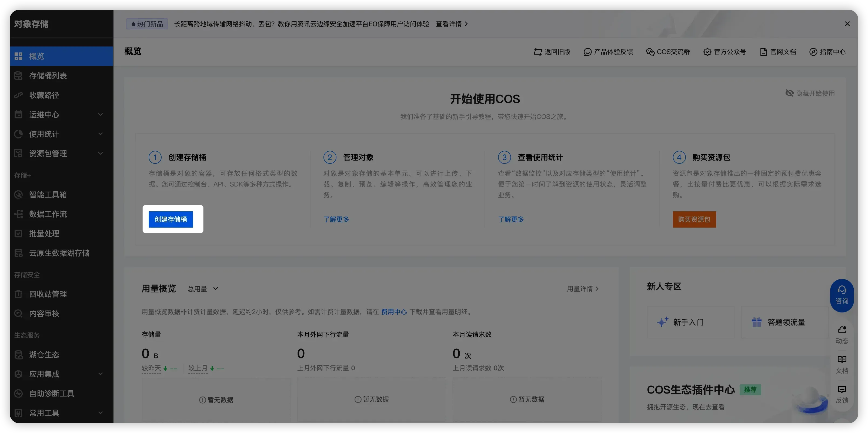Open the 总用量 dropdown
868x433 pixels.
tap(202, 289)
